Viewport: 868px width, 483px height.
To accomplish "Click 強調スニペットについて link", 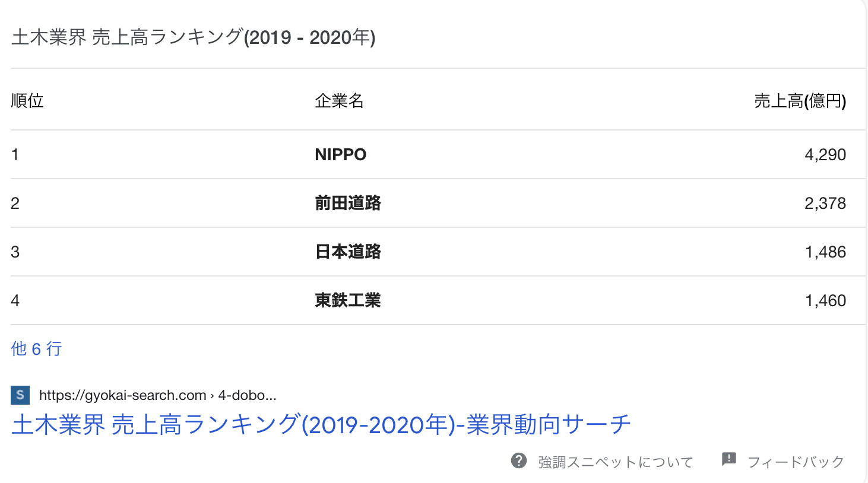I will point(616,462).
